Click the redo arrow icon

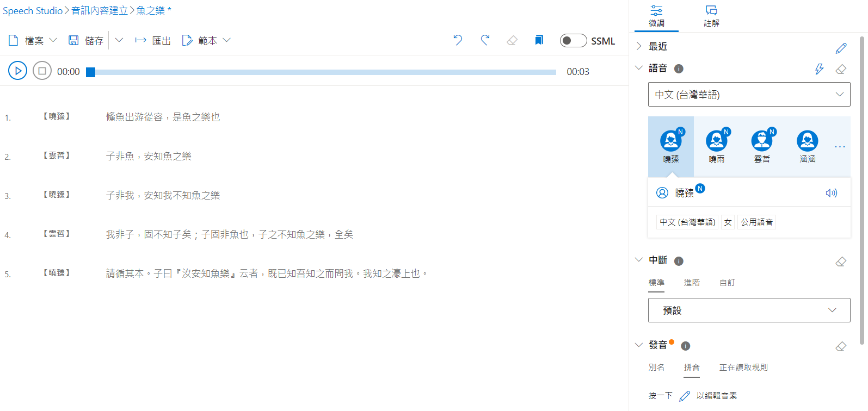click(485, 40)
